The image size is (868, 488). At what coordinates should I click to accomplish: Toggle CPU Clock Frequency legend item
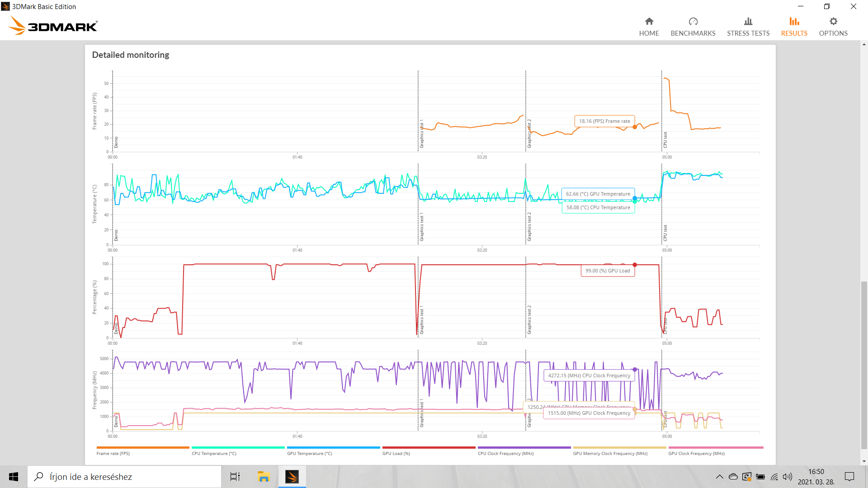(x=505, y=453)
